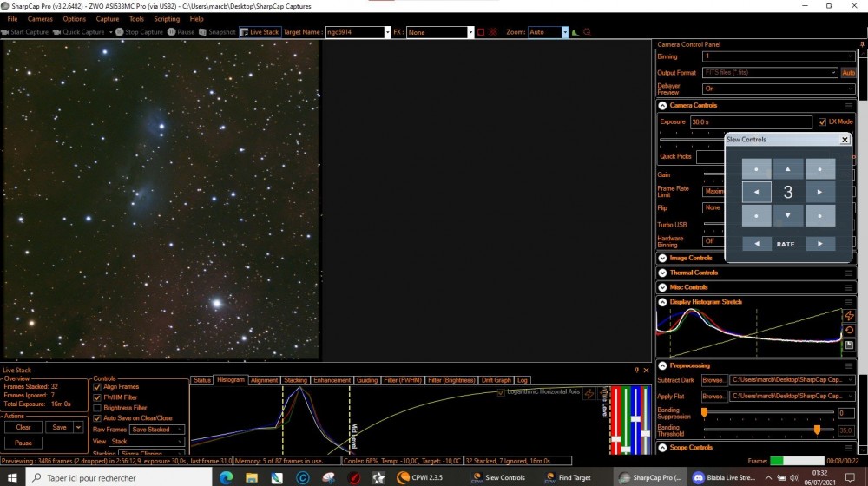Pin the Camera Control Panel
The image size is (868, 486).
861,44
